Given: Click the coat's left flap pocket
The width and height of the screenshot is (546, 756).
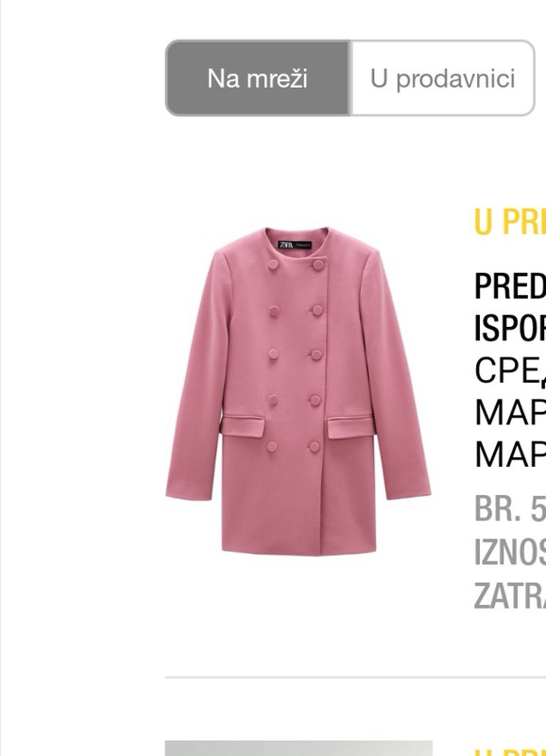Looking at the screenshot, I should (243, 426).
